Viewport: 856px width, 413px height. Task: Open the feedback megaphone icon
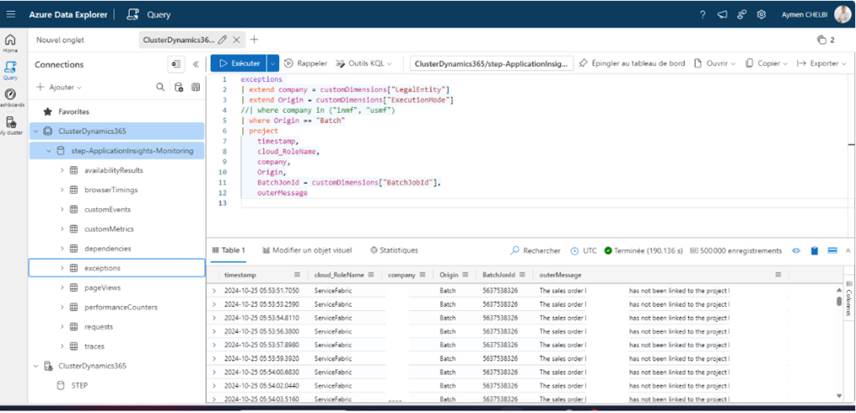tap(722, 15)
